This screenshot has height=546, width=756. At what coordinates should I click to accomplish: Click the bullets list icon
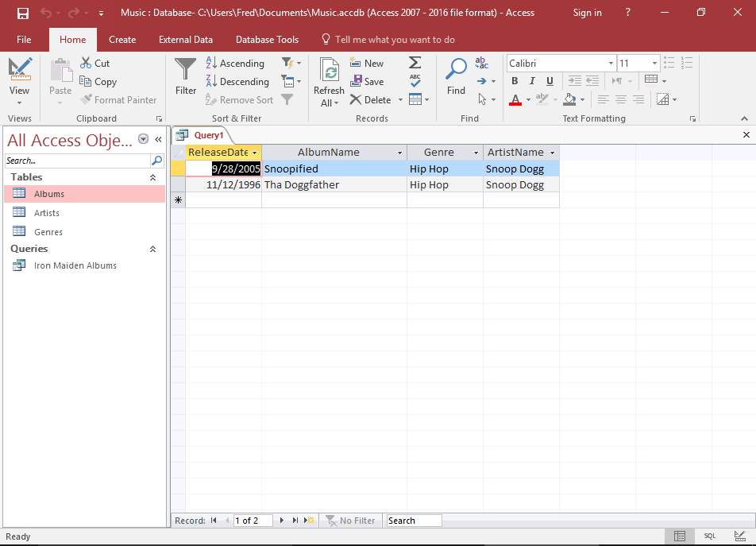coord(669,63)
